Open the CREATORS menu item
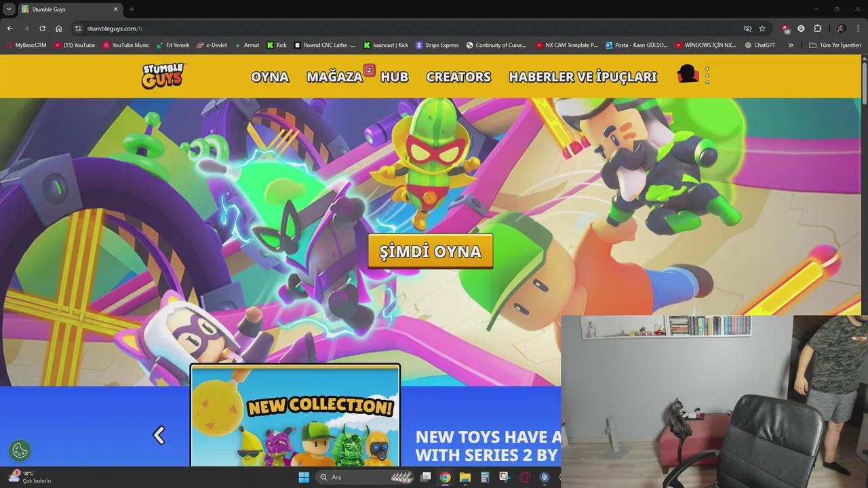Image resolution: width=868 pixels, height=488 pixels. coord(458,77)
